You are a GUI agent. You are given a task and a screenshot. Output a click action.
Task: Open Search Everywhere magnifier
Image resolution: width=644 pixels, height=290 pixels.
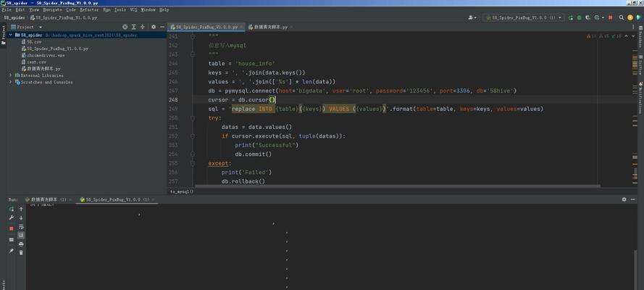point(622,17)
